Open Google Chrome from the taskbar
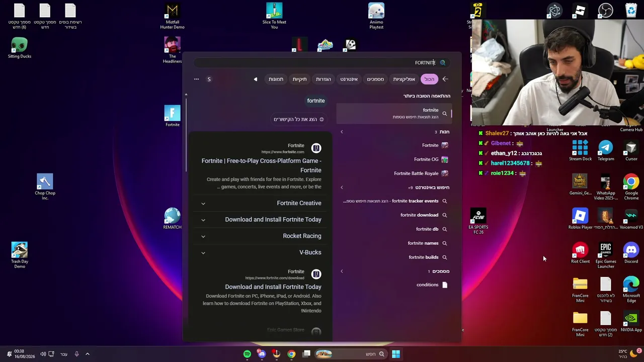 click(291, 354)
